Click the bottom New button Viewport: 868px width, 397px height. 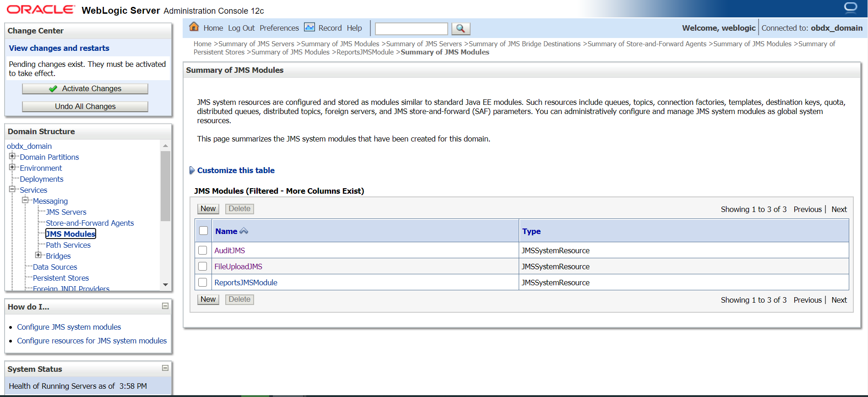pos(208,299)
